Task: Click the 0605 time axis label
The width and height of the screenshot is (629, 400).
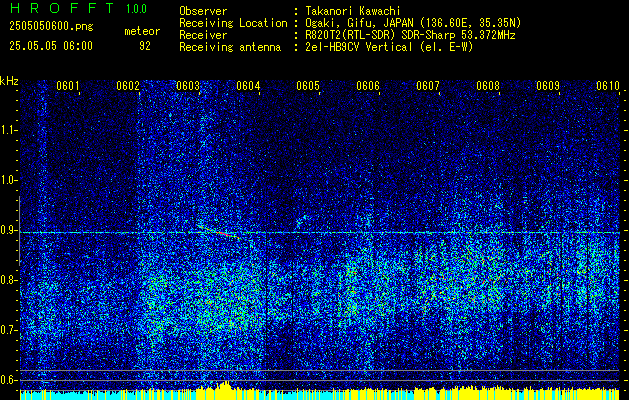Action: (308, 86)
